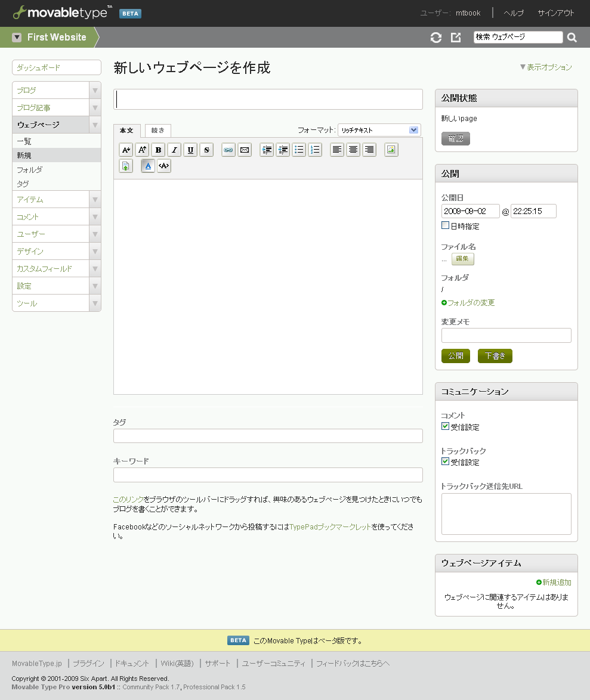Center-align text in the editor
This screenshot has width=590, height=700.
pyautogui.click(x=353, y=150)
